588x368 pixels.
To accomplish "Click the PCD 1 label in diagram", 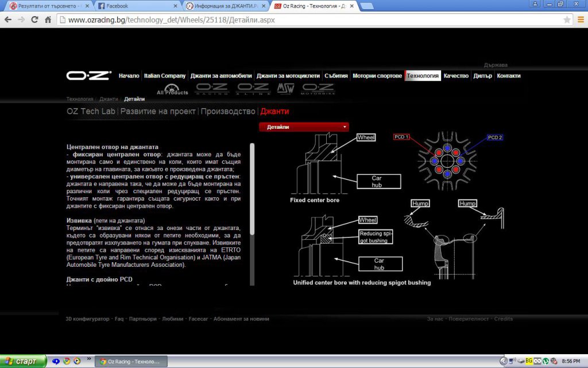I will tap(401, 137).
